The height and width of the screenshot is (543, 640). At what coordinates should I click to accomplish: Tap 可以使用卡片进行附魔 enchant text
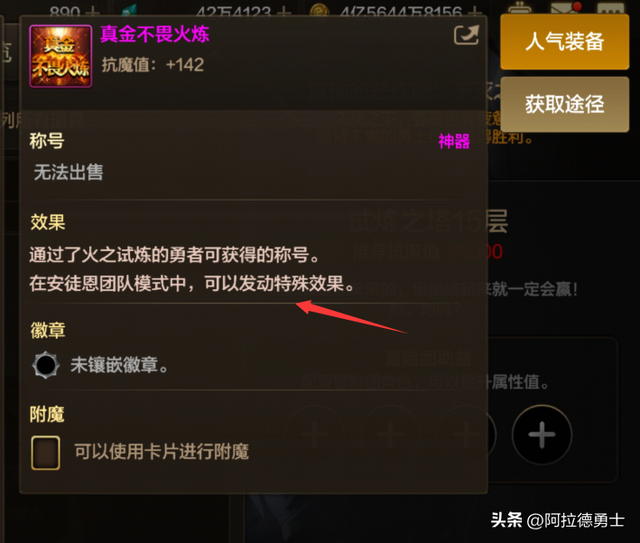pyautogui.click(x=162, y=452)
